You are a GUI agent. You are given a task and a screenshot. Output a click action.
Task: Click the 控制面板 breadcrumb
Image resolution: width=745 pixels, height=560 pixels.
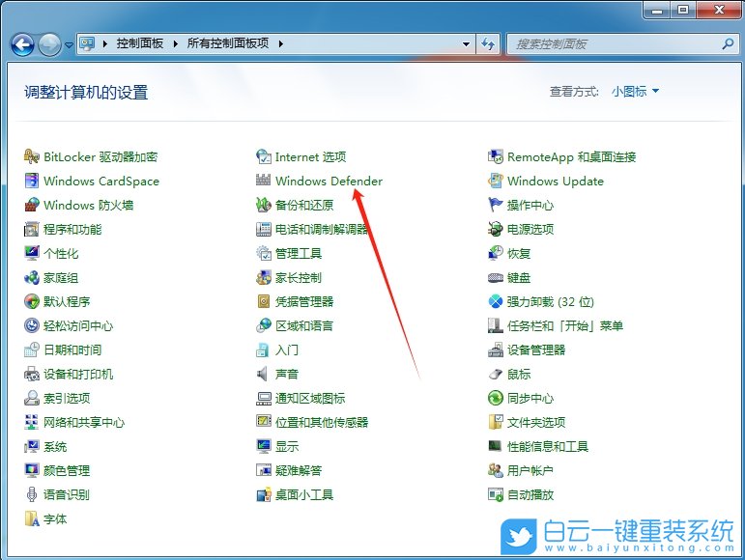pos(140,43)
